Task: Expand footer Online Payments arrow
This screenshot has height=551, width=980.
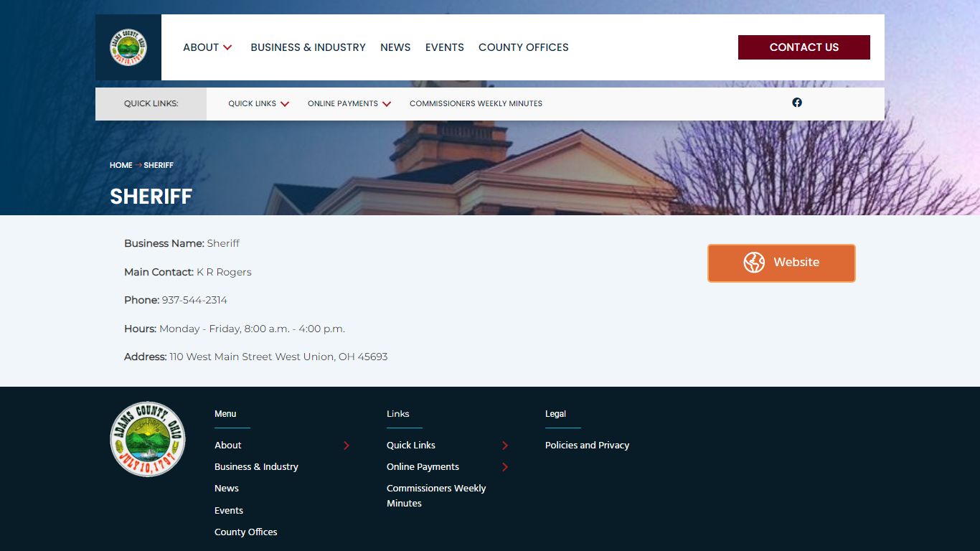Action: 505,467
